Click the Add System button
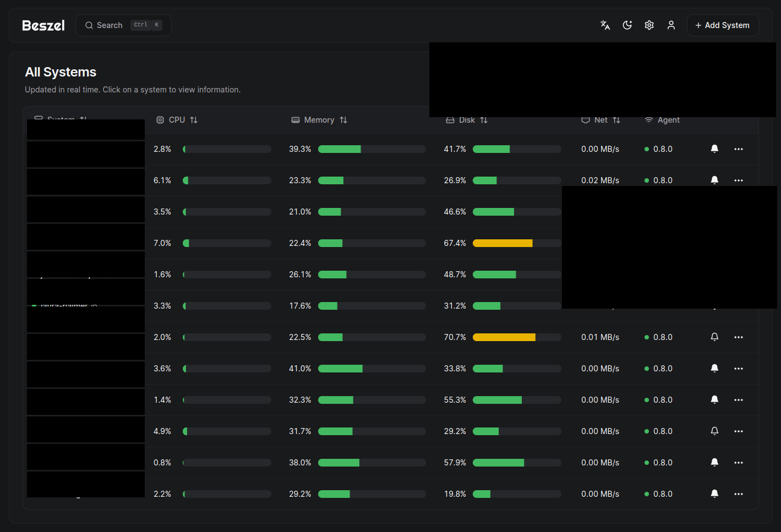 723,25
